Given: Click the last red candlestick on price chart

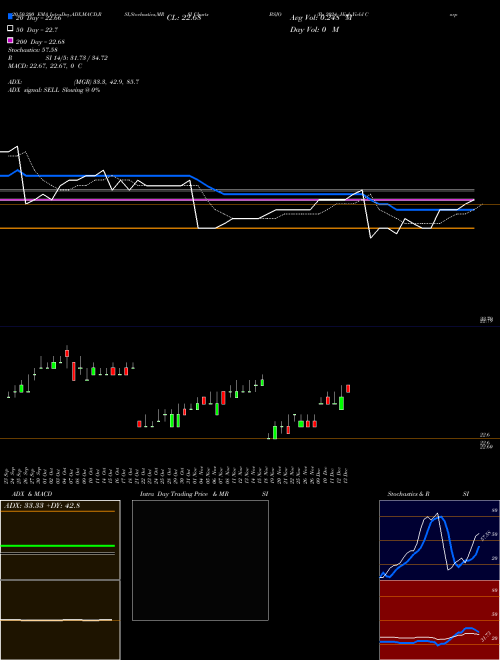Looking at the screenshot, I should point(348,389).
